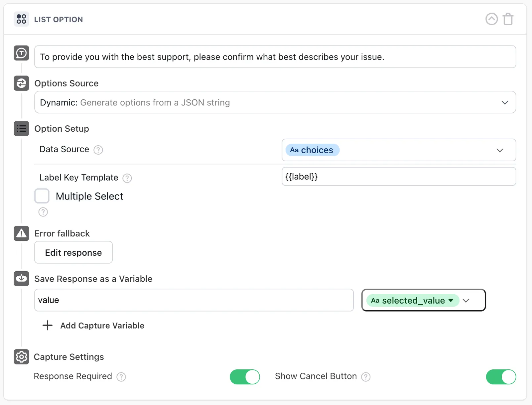Viewport: 532px width, 405px height.
Task: Turn off Show Cancel Button switch
Action: [501, 377]
